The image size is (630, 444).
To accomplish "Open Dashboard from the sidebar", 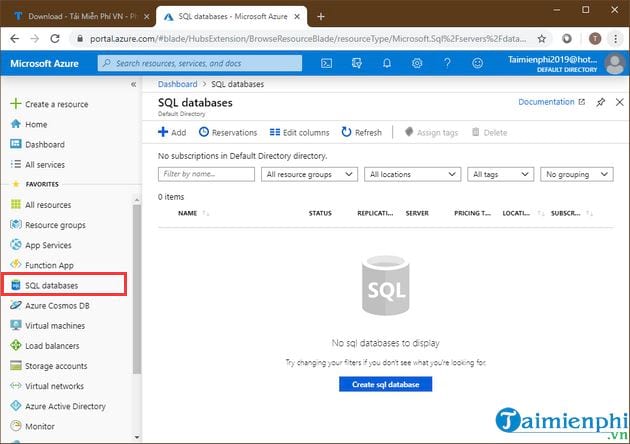I will 37,144.
